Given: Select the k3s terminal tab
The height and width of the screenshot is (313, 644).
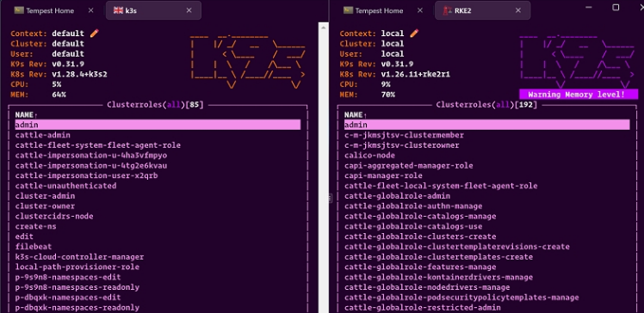Looking at the screenshot, I should pyautogui.click(x=153, y=10).
